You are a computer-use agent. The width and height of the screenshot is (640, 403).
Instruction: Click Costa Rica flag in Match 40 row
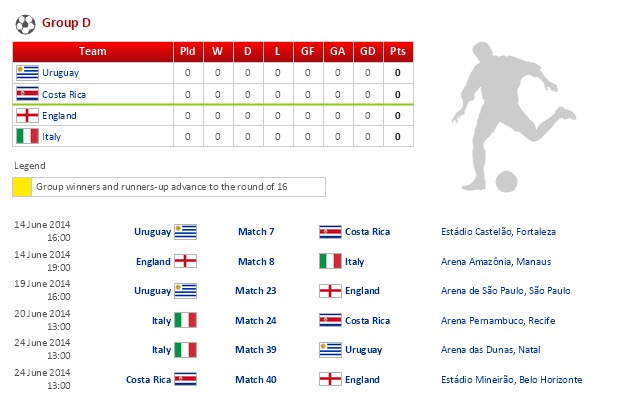(185, 380)
